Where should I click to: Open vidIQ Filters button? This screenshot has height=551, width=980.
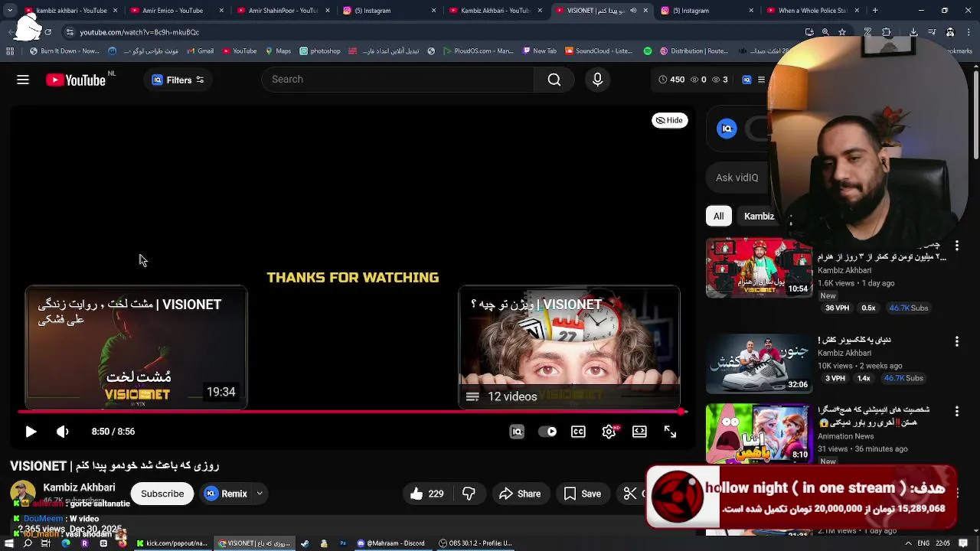(178, 80)
